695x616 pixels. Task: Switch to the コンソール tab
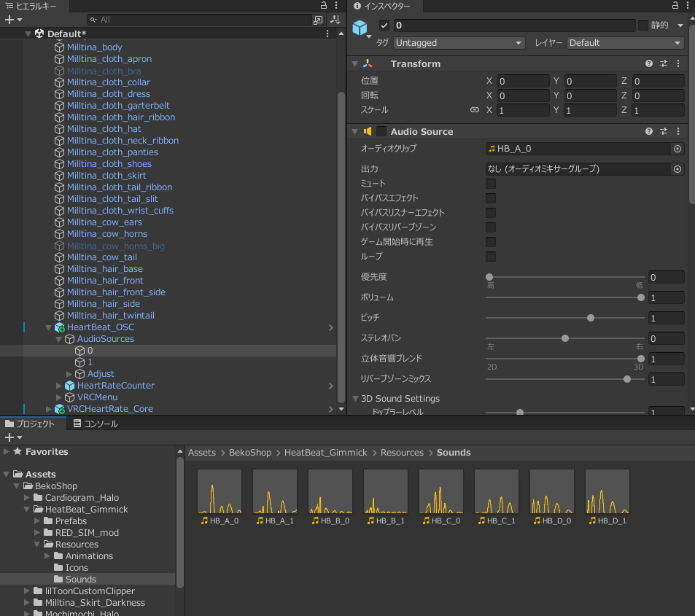(95, 424)
